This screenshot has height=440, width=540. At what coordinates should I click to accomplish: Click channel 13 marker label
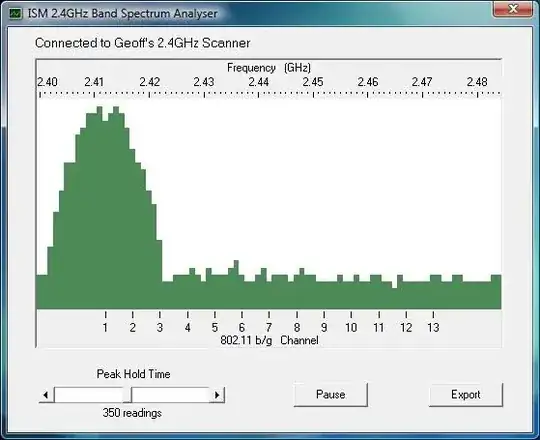433,327
